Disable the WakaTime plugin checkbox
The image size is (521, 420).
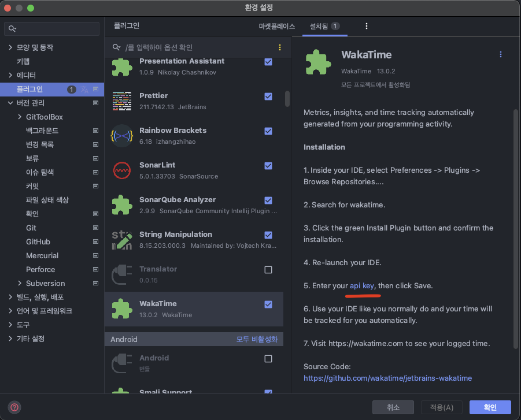[268, 304]
